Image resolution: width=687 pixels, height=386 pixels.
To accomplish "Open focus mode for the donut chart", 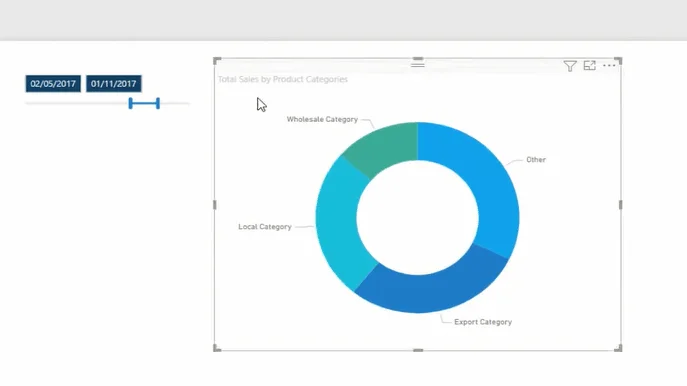I will (589, 66).
